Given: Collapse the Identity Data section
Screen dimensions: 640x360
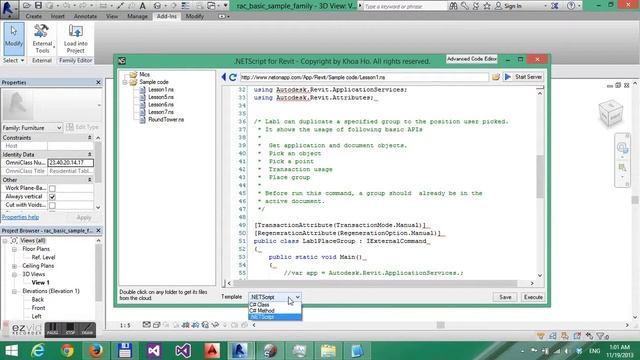Looking at the screenshot, I should coord(89,154).
